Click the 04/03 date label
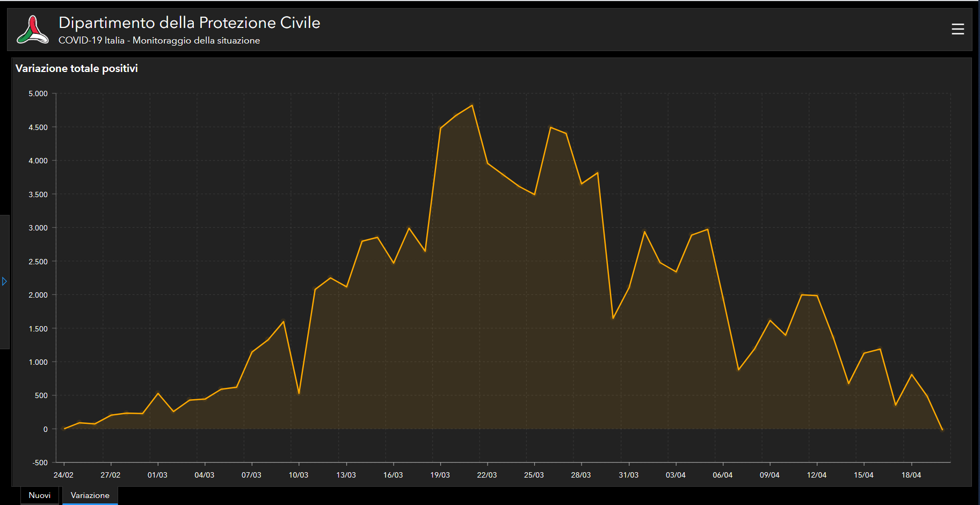Screen dimensions: 980x505 [205, 475]
